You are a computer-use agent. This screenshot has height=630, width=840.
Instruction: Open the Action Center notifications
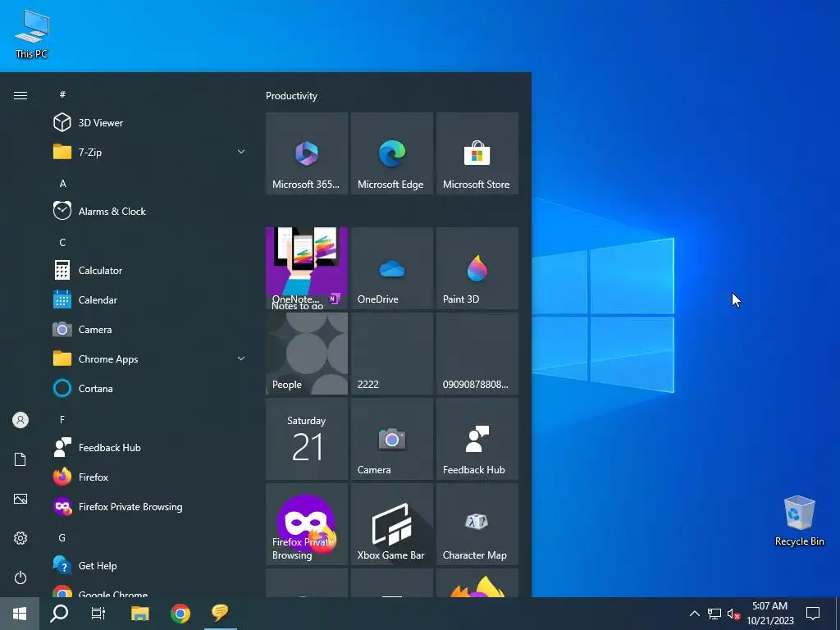point(813,614)
